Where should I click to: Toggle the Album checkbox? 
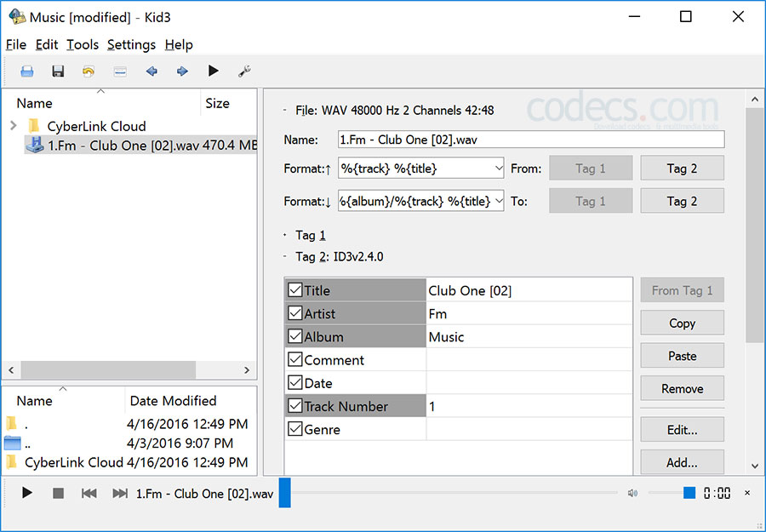click(x=295, y=336)
